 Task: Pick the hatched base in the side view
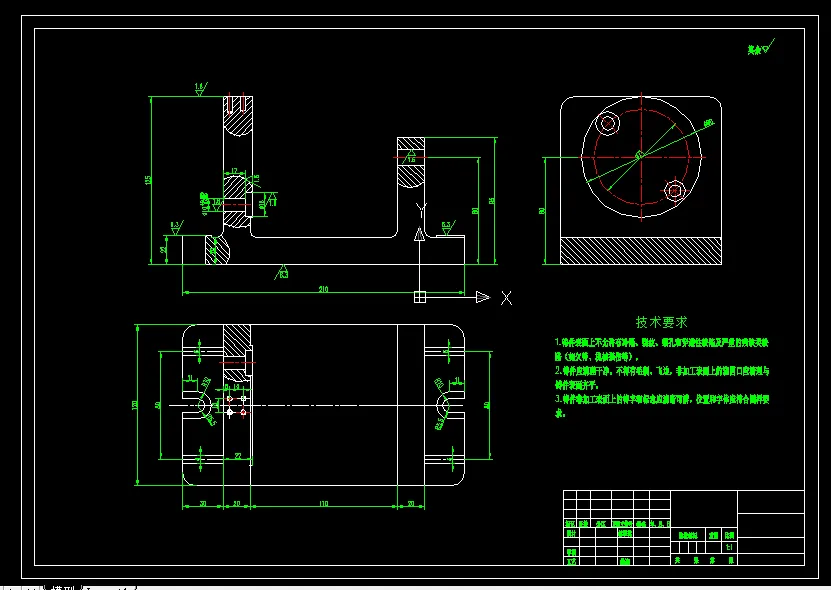(x=641, y=251)
